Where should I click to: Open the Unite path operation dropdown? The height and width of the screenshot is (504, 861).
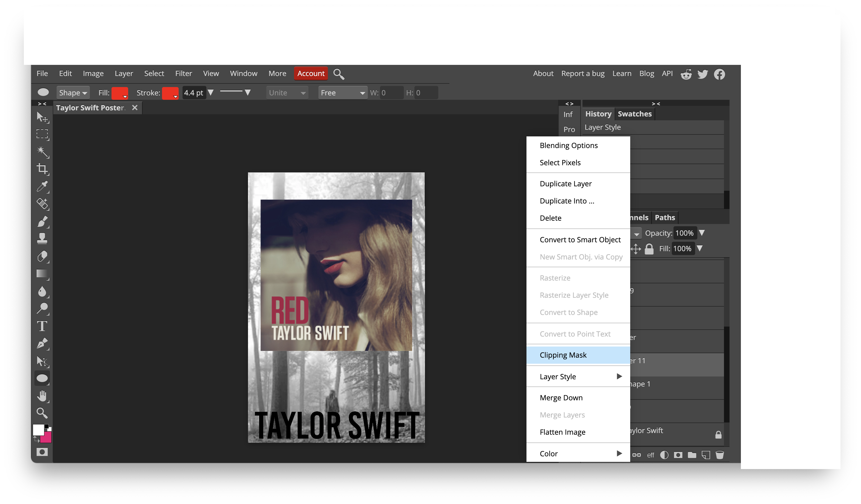tap(287, 93)
